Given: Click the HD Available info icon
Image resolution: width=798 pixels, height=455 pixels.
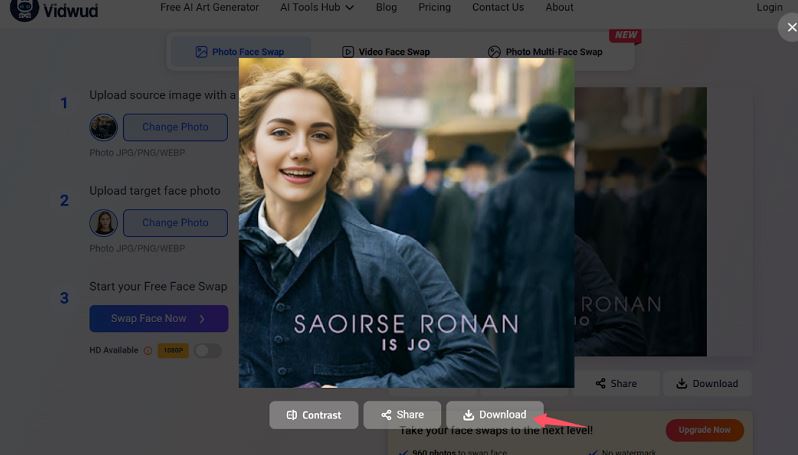Looking at the screenshot, I should point(148,351).
